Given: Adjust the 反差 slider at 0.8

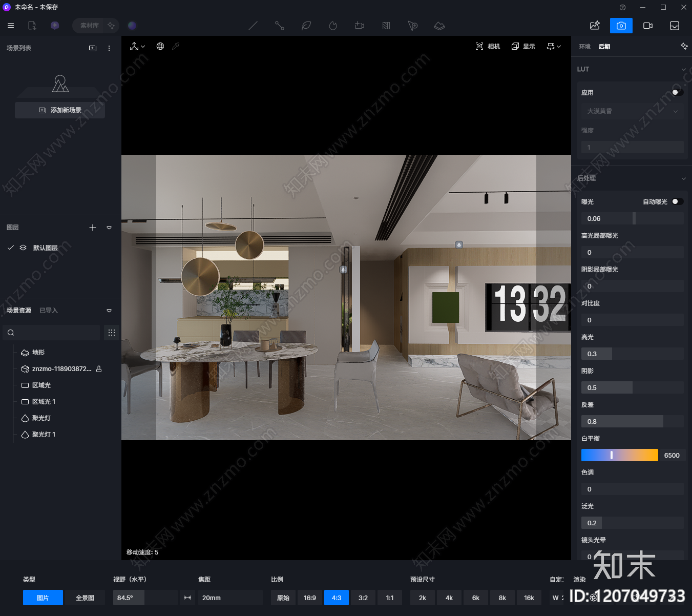Looking at the screenshot, I should pyautogui.click(x=632, y=421).
